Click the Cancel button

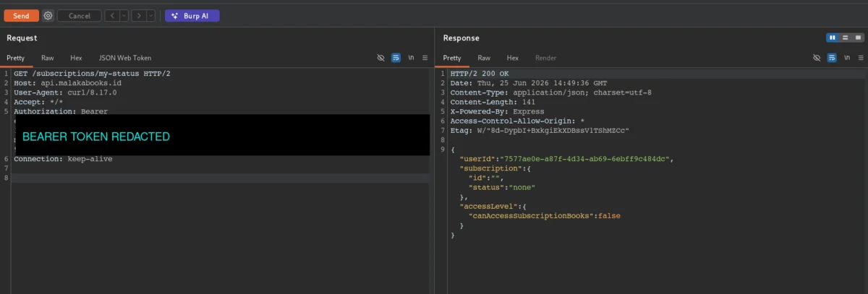click(80, 16)
